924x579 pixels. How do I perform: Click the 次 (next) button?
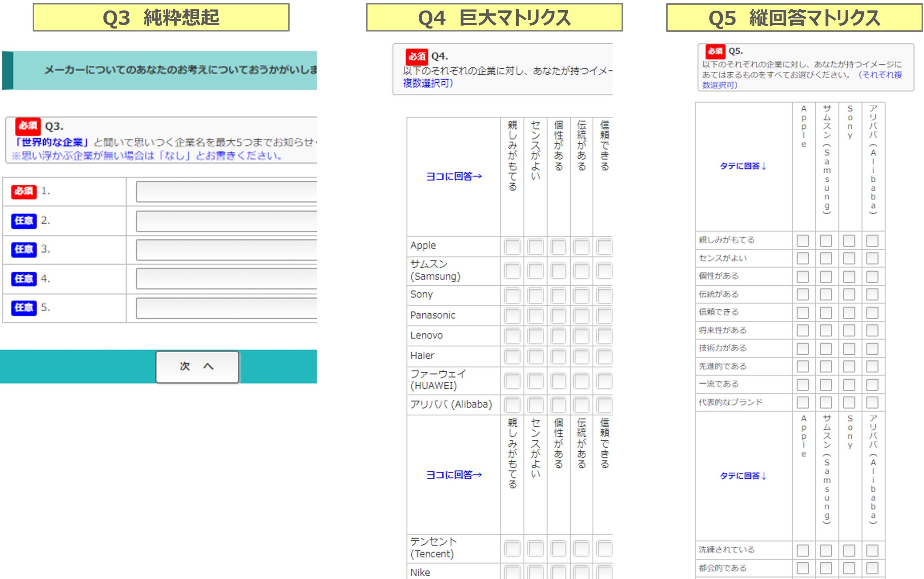(197, 367)
